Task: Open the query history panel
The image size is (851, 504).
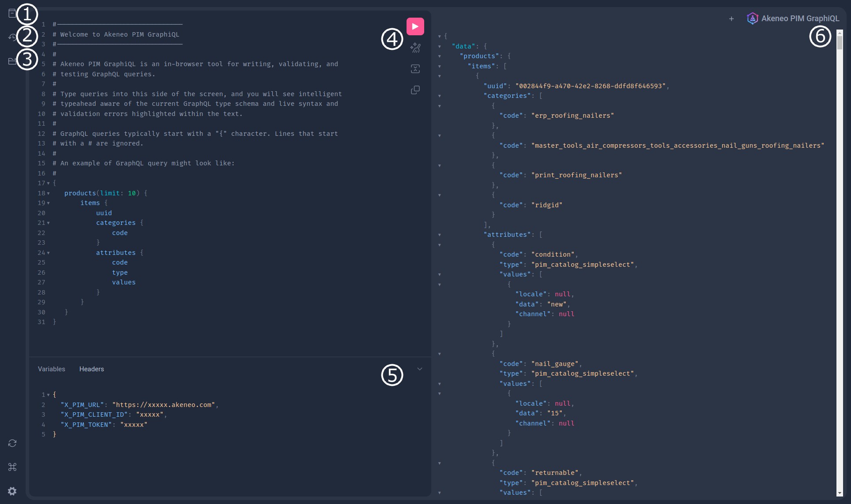Action: (x=12, y=37)
